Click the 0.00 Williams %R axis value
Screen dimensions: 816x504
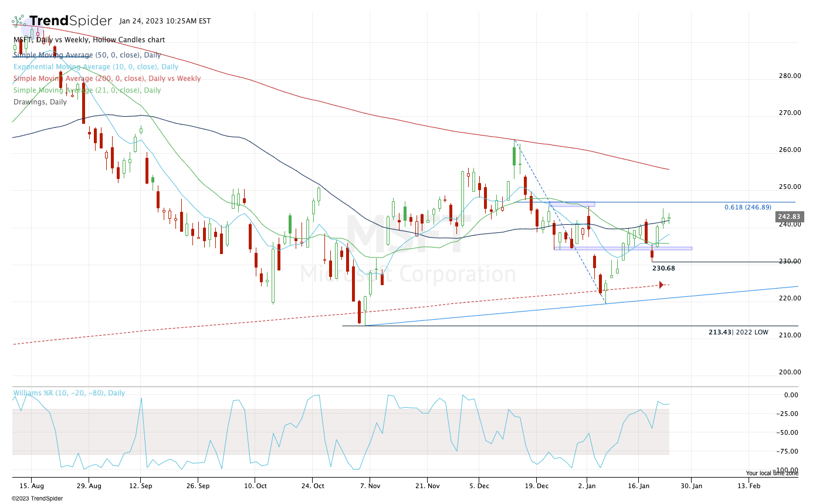click(x=791, y=395)
